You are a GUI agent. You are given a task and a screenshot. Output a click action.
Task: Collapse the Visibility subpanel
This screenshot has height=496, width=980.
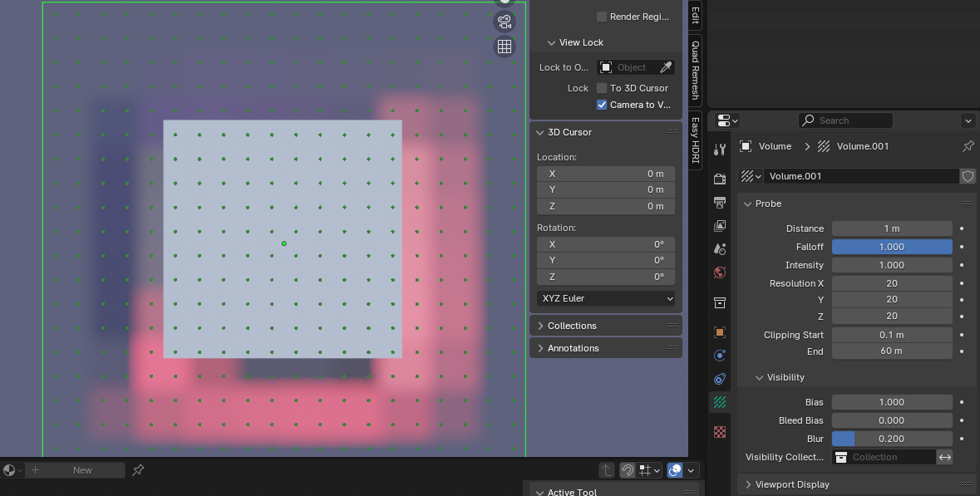(760, 377)
